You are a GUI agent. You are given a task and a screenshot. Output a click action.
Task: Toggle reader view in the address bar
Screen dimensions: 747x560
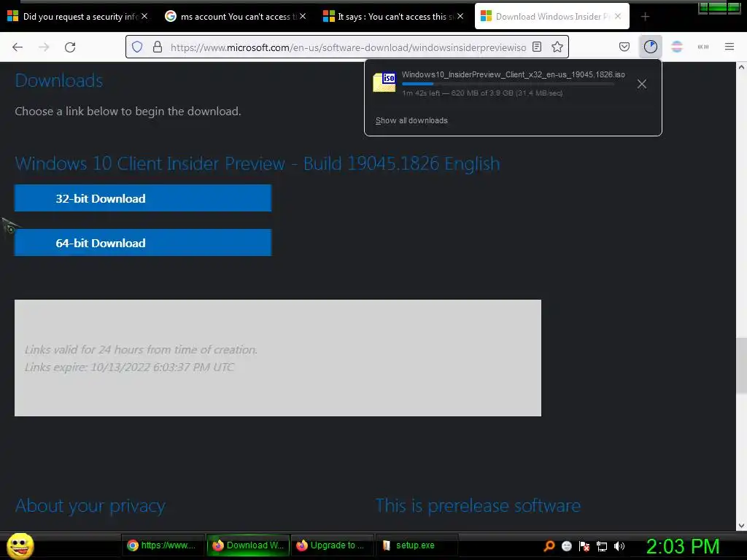click(537, 47)
